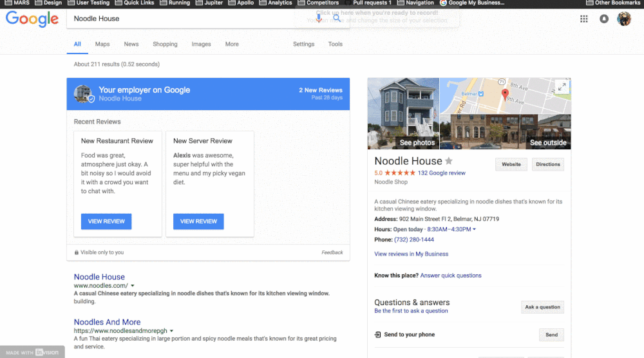Expand the noodlesandmorepgh URL arrow

(x=171, y=331)
